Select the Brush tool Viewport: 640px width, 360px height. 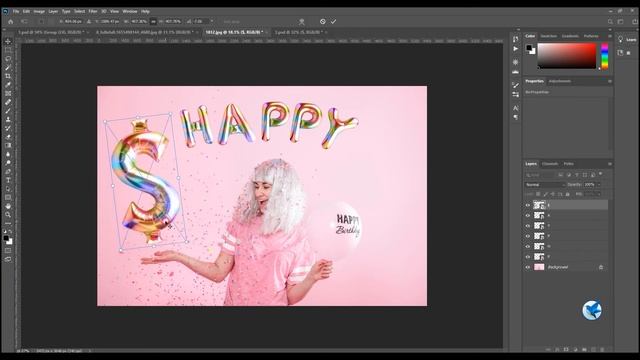coord(8,111)
